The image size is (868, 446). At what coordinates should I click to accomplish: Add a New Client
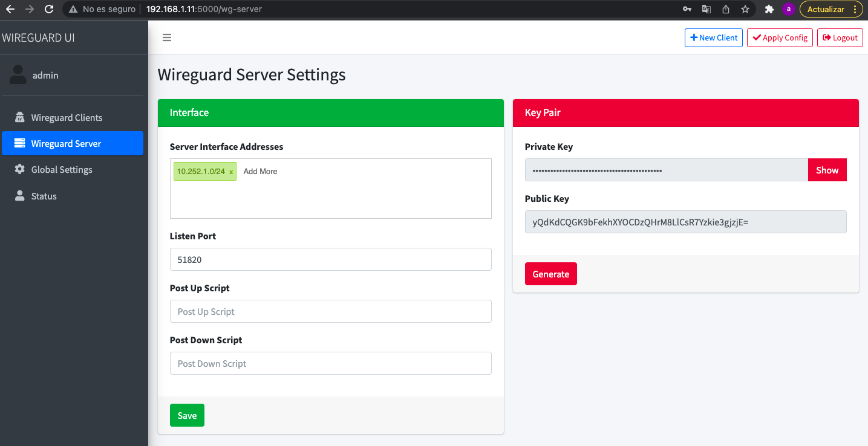tap(713, 37)
